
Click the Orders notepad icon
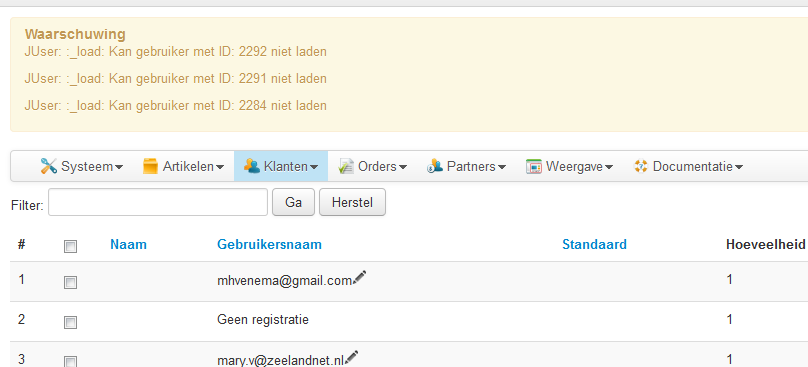346,166
